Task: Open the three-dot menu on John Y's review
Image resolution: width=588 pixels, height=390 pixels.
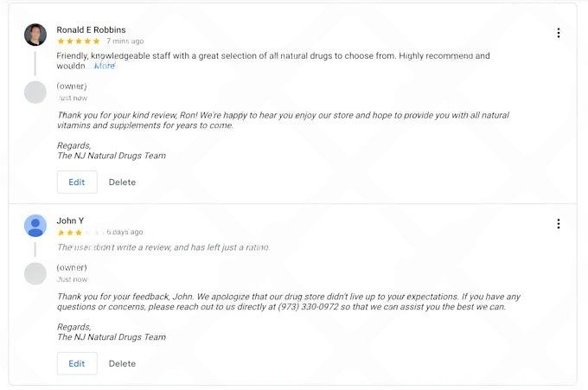Action: [559, 224]
